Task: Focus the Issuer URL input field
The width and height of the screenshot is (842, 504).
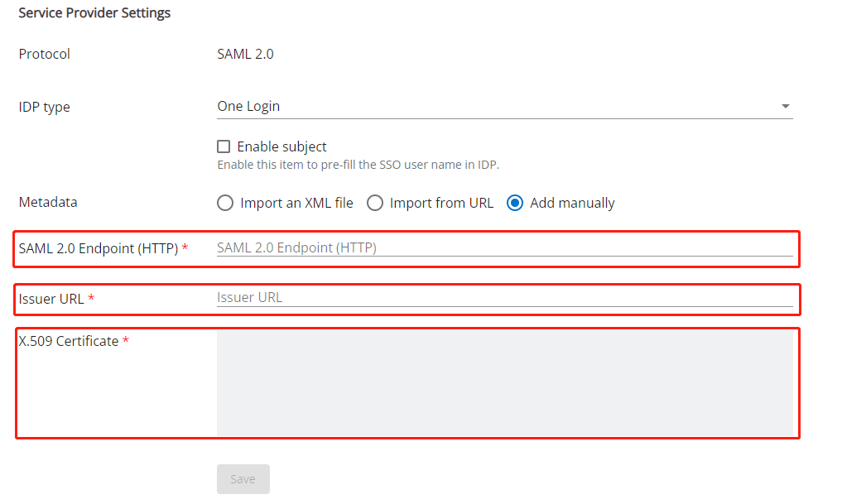Action: [x=503, y=298]
